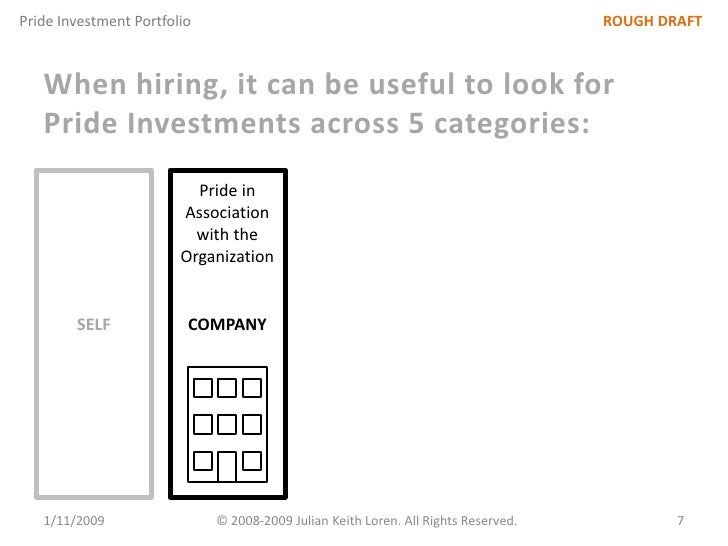
Task: Click the 'Pride in Association with the Organization' text
Action: point(227,223)
